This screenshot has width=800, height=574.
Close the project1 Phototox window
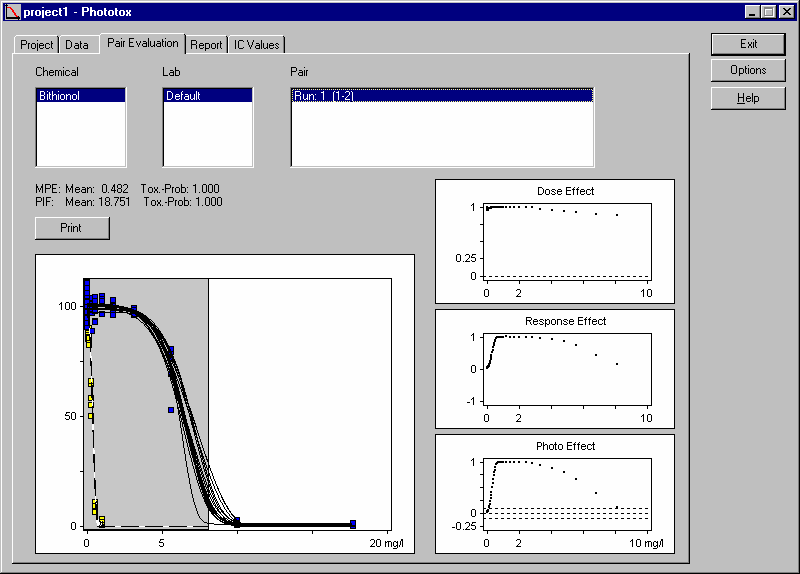click(x=786, y=12)
